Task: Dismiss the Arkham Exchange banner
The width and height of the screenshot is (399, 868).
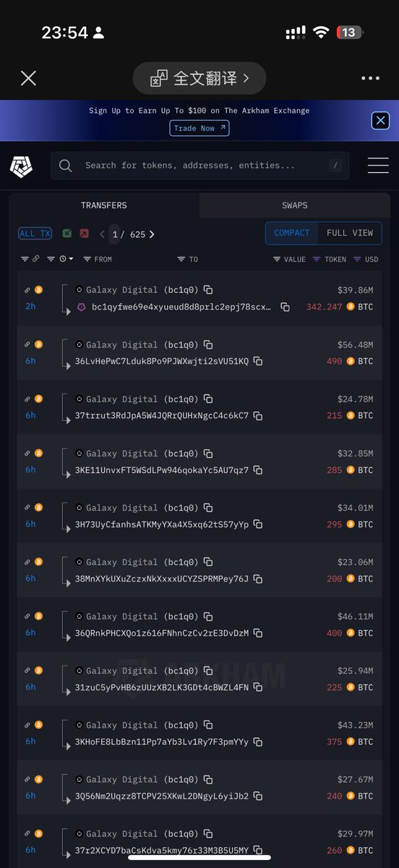Action: point(380,120)
